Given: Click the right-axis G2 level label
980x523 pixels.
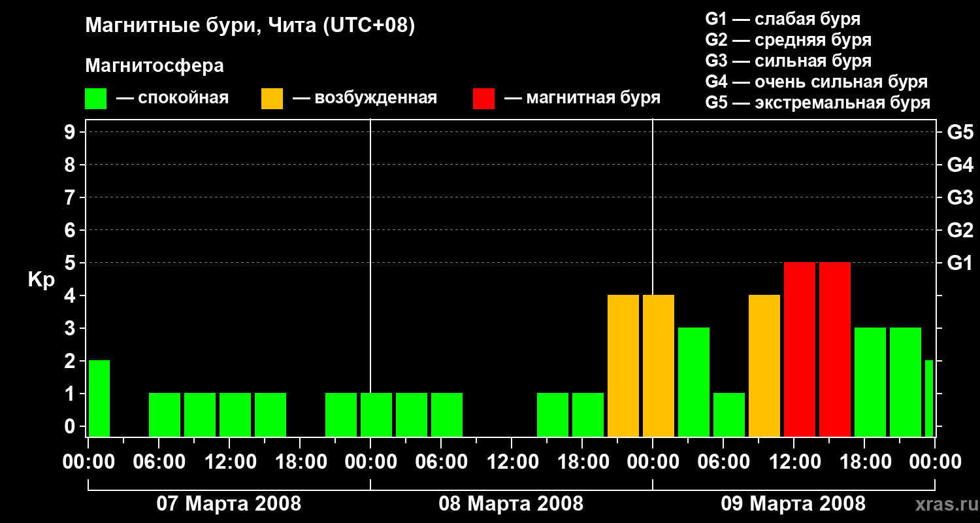Looking at the screenshot, I should coord(960,231).
